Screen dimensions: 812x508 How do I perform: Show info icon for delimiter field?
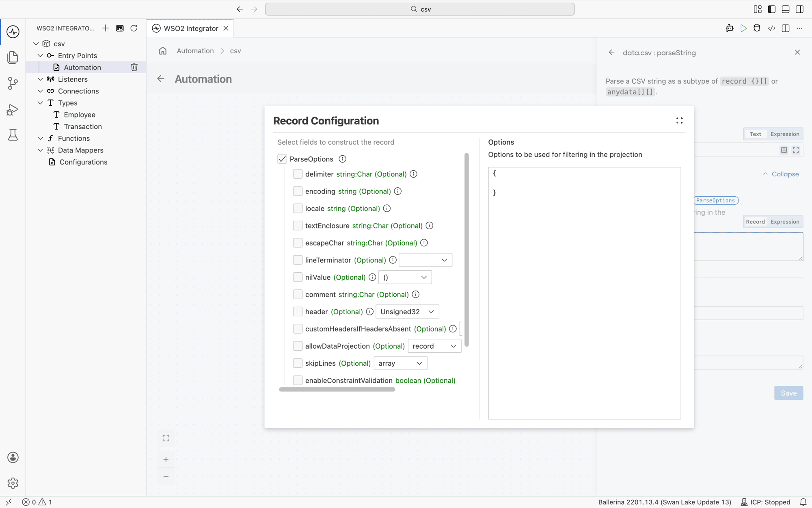[413, 174]
